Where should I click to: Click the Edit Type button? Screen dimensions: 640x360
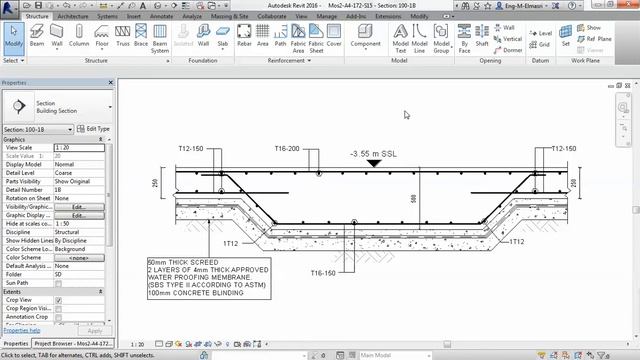[x=93, y=129]
